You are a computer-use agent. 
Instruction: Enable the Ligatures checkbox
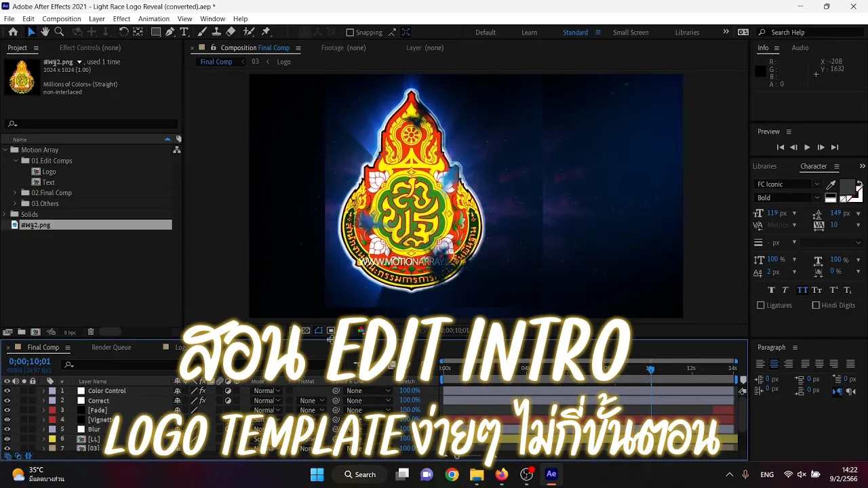[x=761, y=306]
